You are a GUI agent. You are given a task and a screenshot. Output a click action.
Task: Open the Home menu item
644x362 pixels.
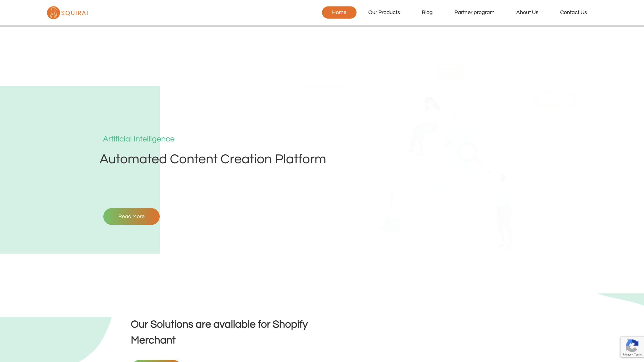tap(339, 13)
